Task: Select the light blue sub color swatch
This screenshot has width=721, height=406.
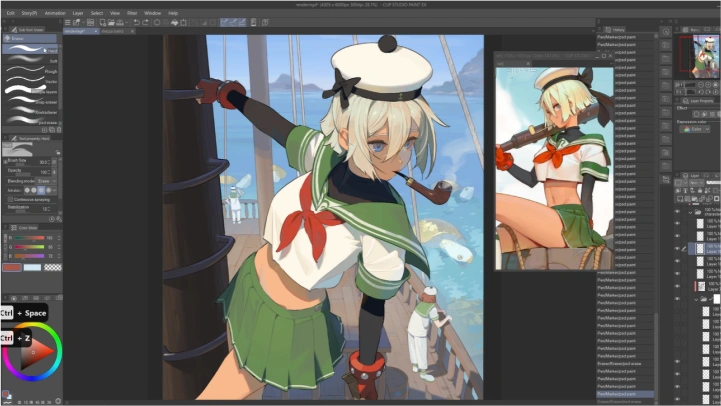Action: [x=32, y=268]
